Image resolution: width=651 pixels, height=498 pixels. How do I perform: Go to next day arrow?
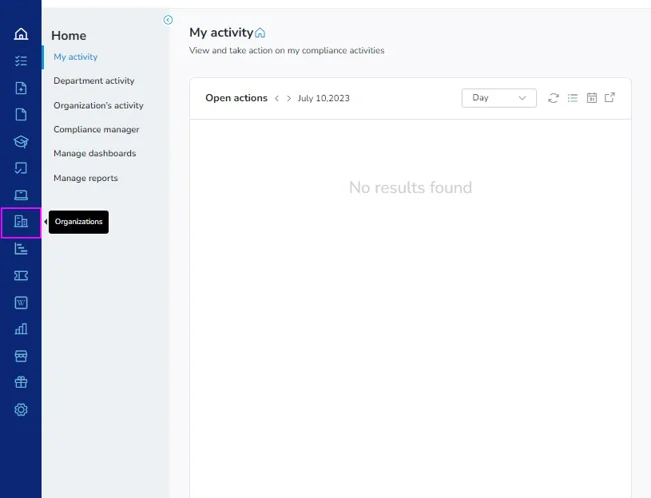289,98
